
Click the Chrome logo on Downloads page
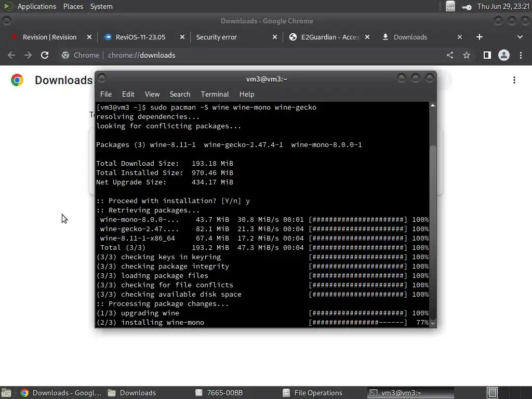click(17, 80)
